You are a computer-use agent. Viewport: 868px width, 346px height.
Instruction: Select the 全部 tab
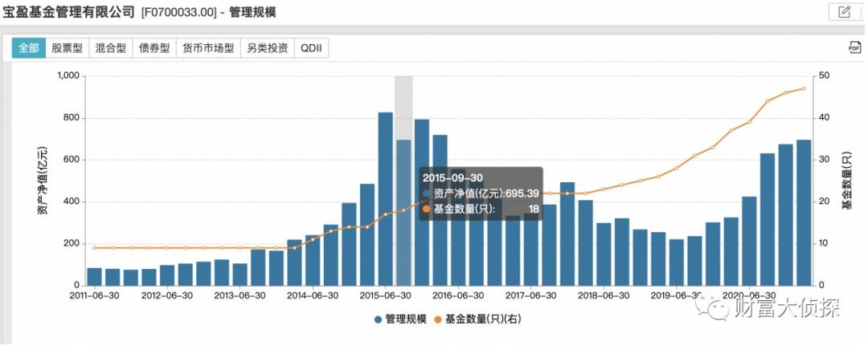(29, 48)
